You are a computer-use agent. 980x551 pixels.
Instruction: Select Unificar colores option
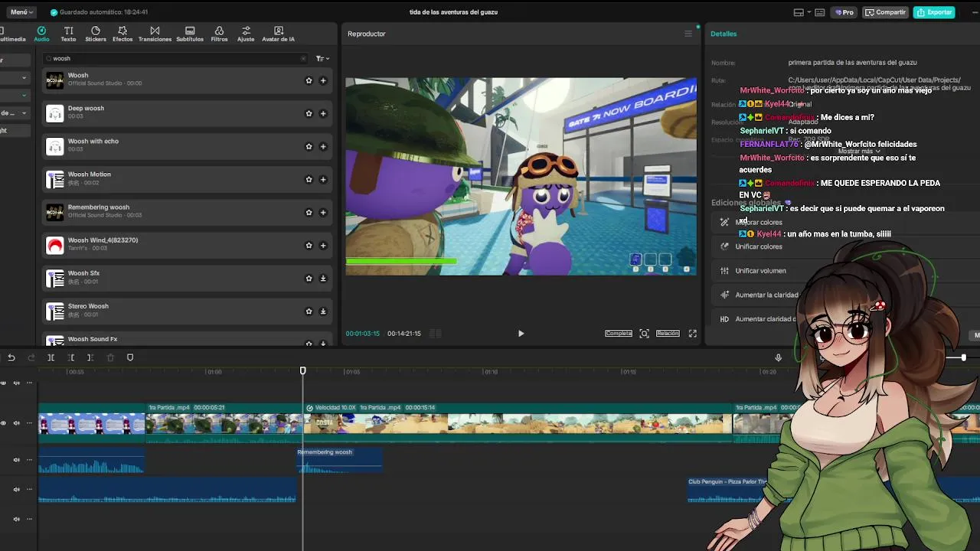pyautogui.click(x=758, y=246)
